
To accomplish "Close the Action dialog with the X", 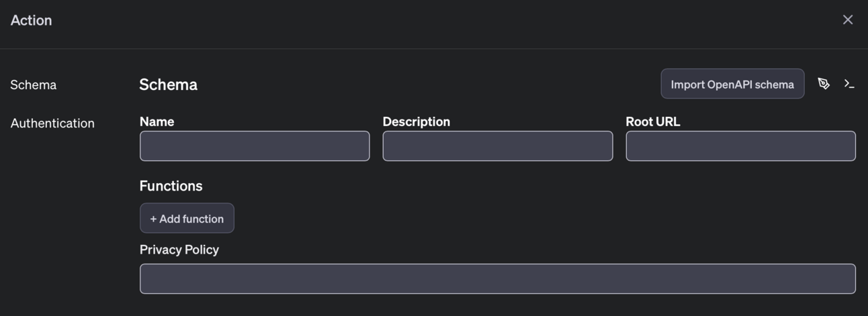I will click(848, 20).
